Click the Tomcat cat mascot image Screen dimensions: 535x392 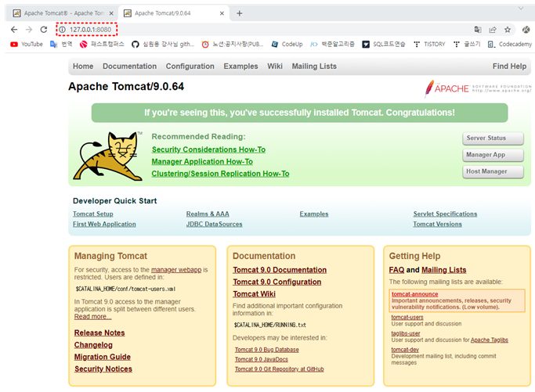point(107,156)
